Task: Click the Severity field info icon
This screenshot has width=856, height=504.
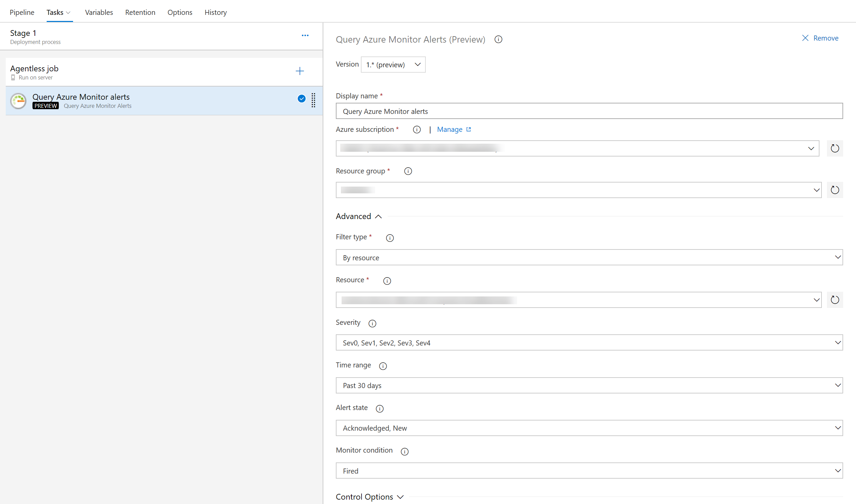Action: pos(372,323)
